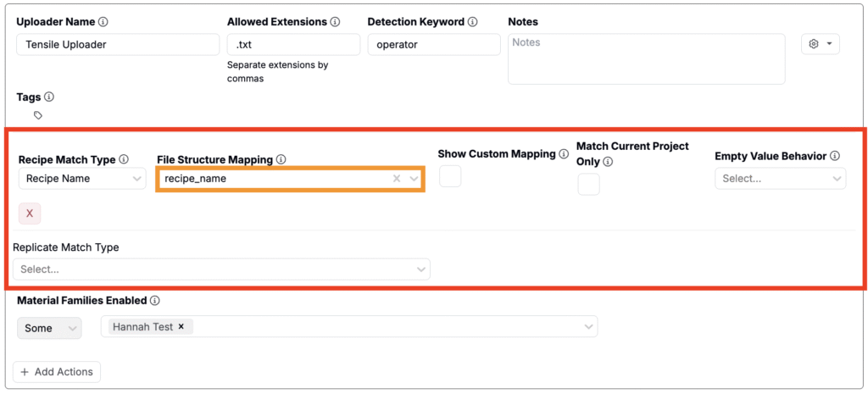The height and width of the screenshot is (394, 868).
Task: Click the red X remove button
Action: (30, 214)
